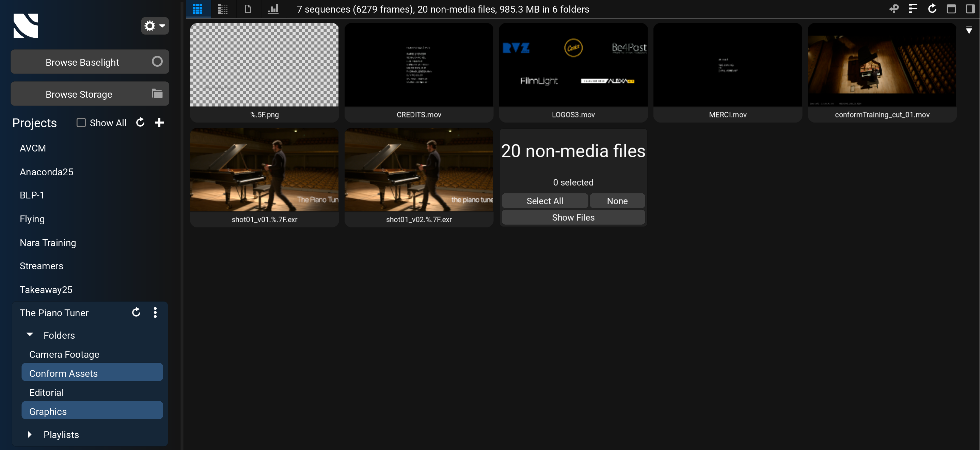Viewport: 980px width, 450px height.
Task: Open the Camera Footage folder
Action: click(64, 354)
